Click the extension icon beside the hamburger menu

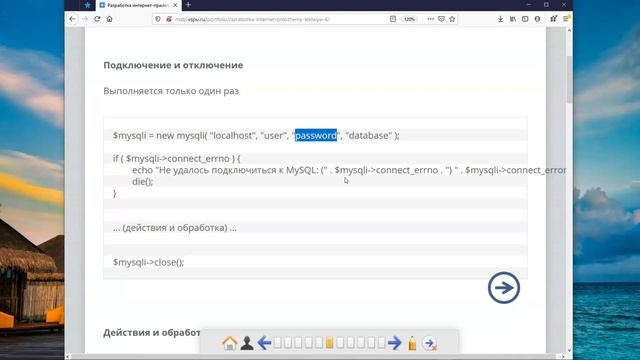point(553,19)
